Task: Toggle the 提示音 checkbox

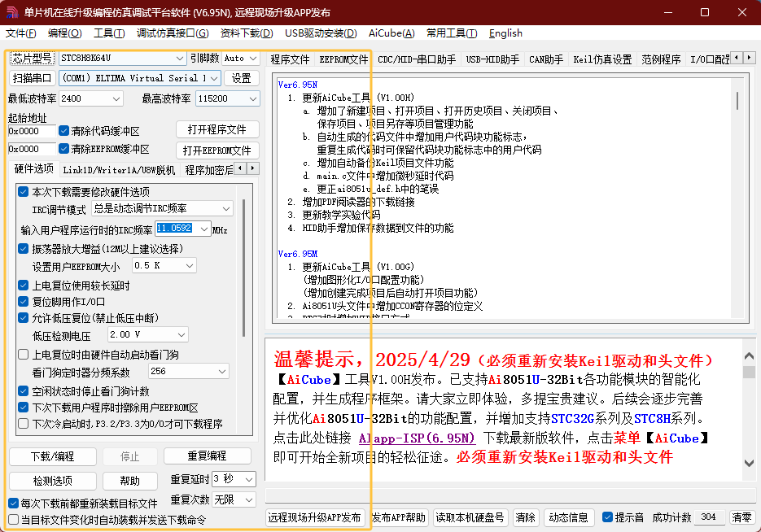Action: tap(607, 517)
